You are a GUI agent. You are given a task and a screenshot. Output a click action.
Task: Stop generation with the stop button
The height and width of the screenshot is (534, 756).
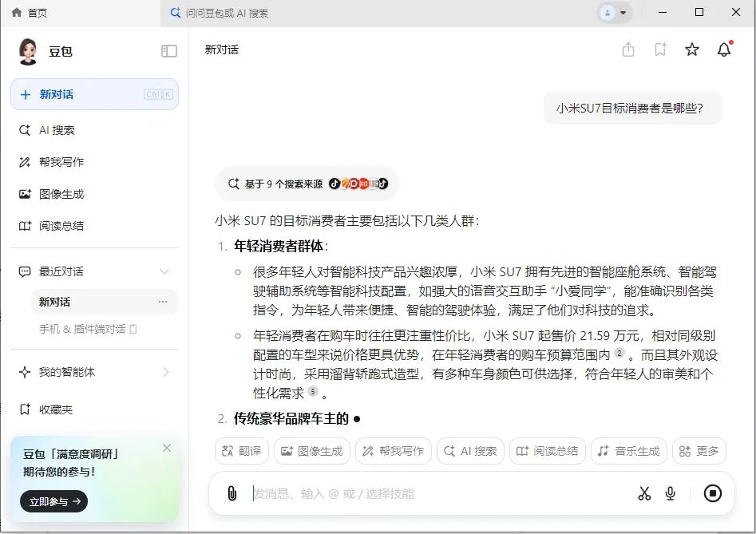[x=713, y=493]
